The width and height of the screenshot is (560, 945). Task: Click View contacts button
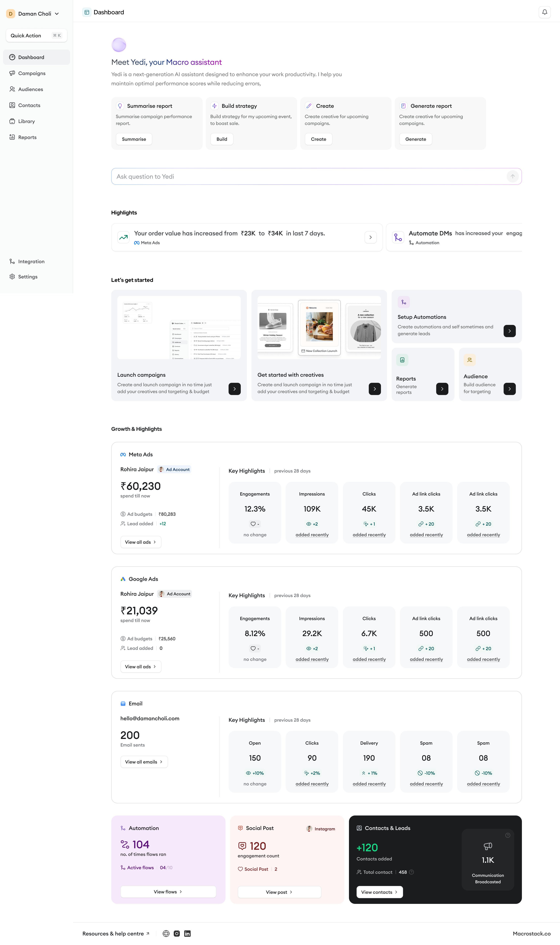(380, 892)
